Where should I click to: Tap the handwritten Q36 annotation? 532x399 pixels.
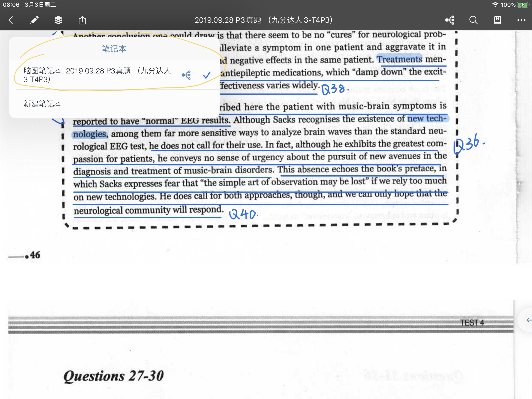[469, 144]
